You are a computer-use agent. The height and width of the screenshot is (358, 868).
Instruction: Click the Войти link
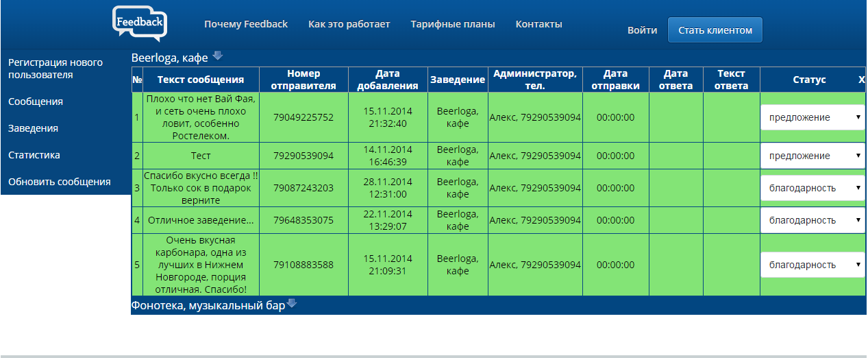(x=643, y=30)
